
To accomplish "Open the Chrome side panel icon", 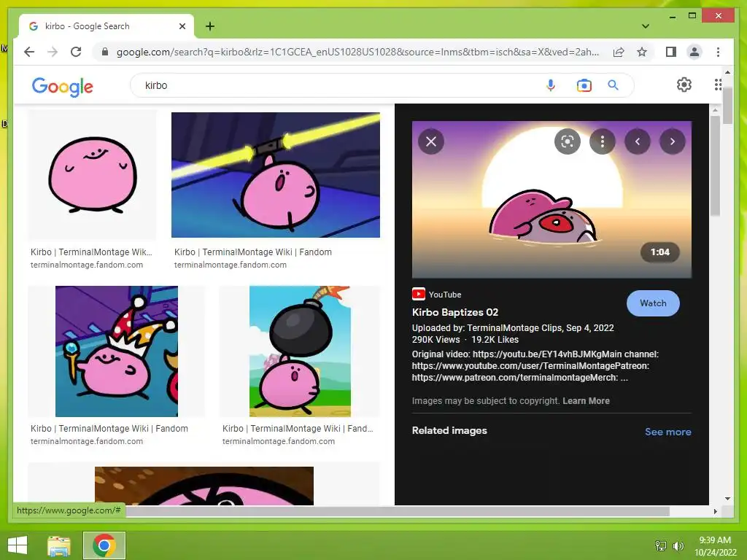I will tap(671, 52).
